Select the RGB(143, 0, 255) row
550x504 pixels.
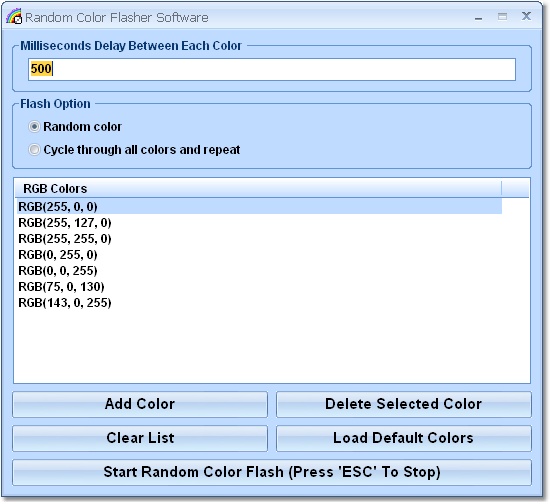(x=259, y=303)
